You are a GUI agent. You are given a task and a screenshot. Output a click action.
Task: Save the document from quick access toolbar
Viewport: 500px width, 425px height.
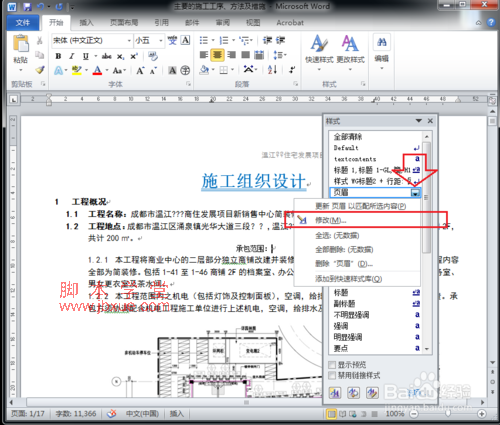click(x=27, y=6)
